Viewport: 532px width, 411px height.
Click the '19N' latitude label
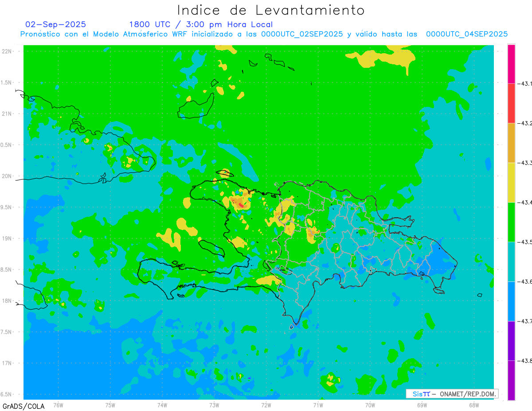tap(7, 239)
